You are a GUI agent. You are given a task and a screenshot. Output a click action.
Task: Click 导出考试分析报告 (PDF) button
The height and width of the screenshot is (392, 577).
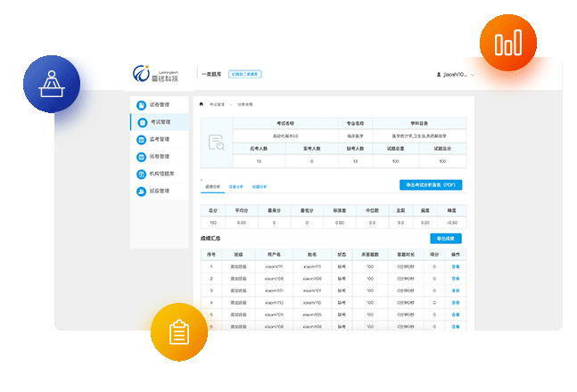pyautogui.click(x=430, y=185)
